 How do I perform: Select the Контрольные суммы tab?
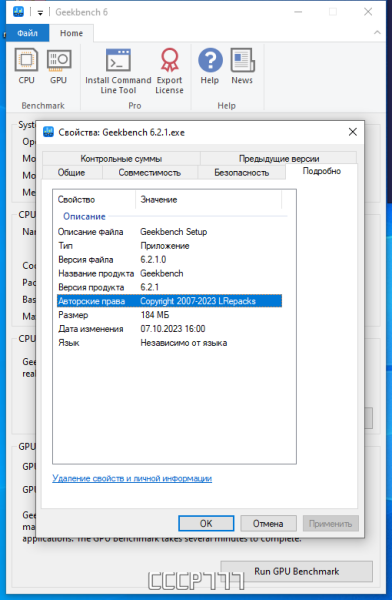[121, 158]
